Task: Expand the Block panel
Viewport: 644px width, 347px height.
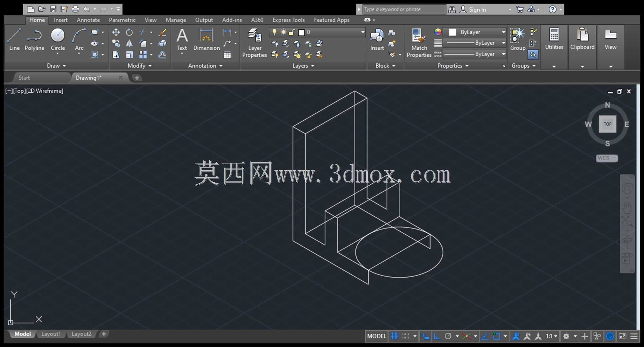Action: pos(385,66)
